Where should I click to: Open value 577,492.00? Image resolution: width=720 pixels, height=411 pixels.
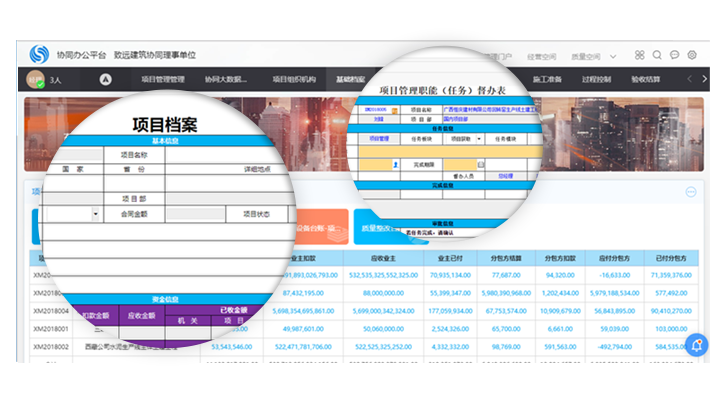tap(671, 293)
